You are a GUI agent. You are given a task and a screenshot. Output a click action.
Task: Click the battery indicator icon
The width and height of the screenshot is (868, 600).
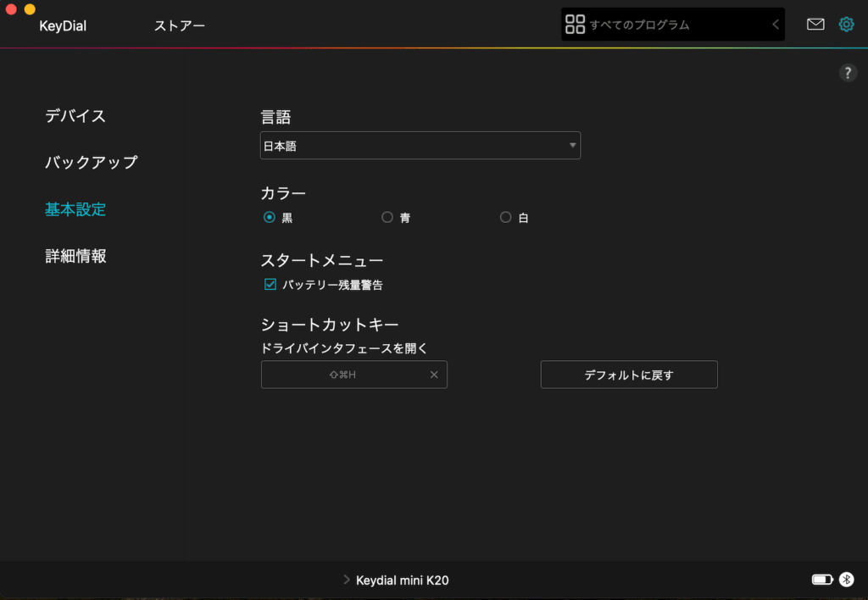pyautogui.click(x=821, y=580)
